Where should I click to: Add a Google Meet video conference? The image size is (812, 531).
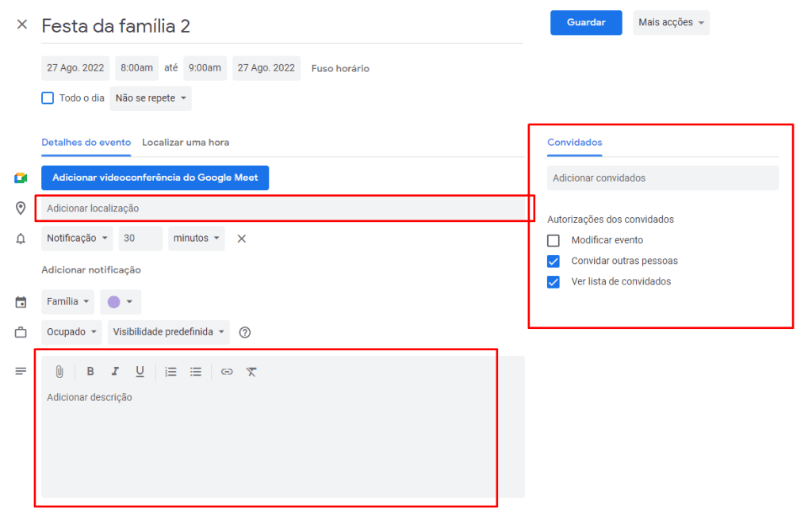pos(155,178)
